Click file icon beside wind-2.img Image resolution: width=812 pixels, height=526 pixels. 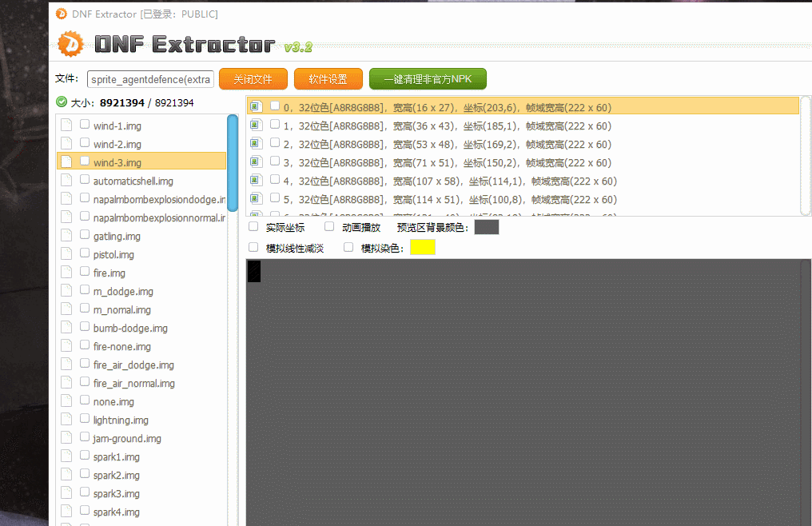(66, 144)
